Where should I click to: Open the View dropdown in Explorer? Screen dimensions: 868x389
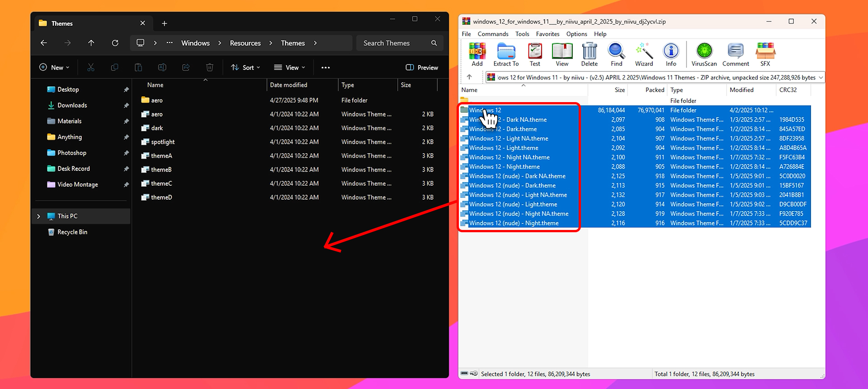[x=289, y=67]
